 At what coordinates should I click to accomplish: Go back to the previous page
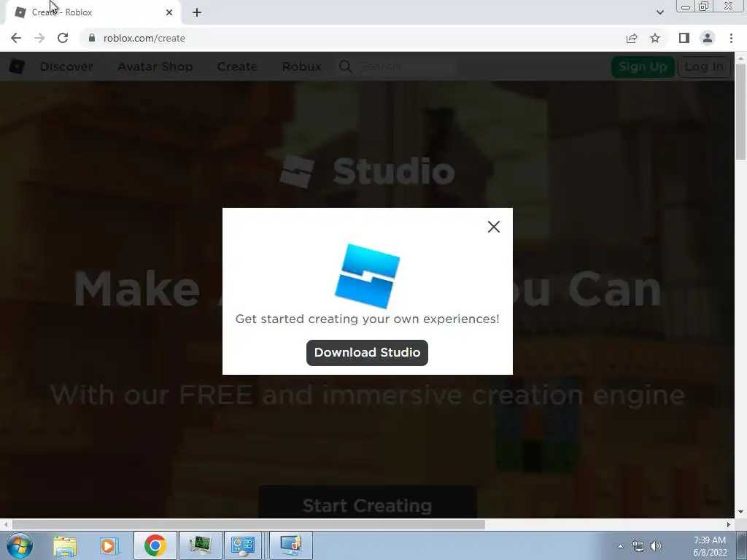coord(16,38)
